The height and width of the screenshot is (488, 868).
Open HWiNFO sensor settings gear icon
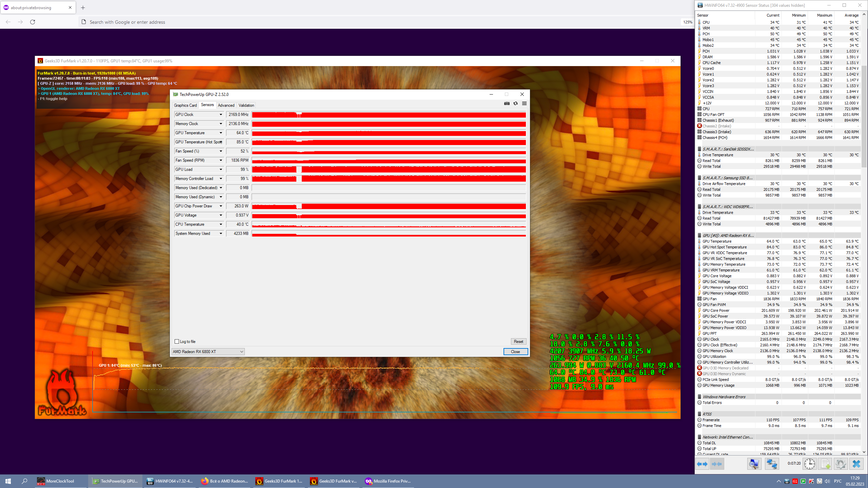pos(841,464)
